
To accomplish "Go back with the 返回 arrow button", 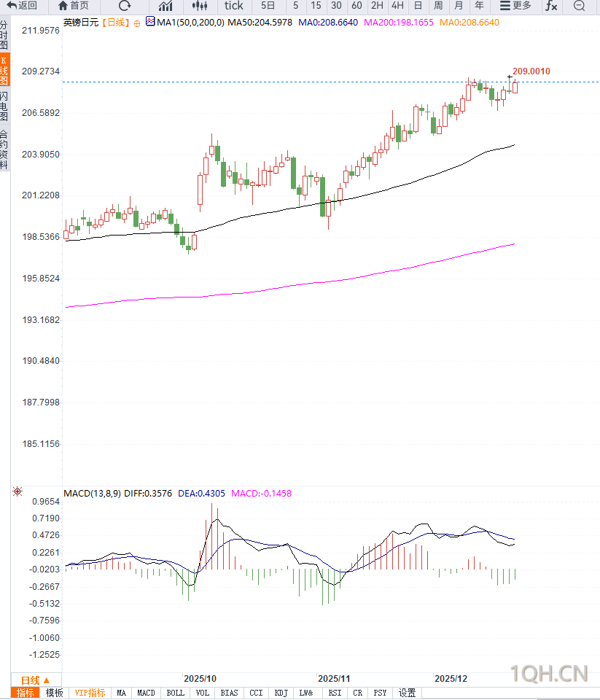I will 22,6.
